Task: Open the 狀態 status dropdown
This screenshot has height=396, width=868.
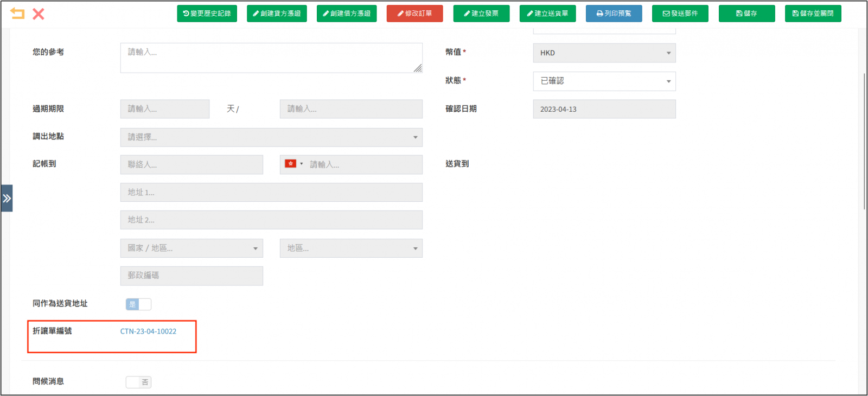Action: pos(604,81)
